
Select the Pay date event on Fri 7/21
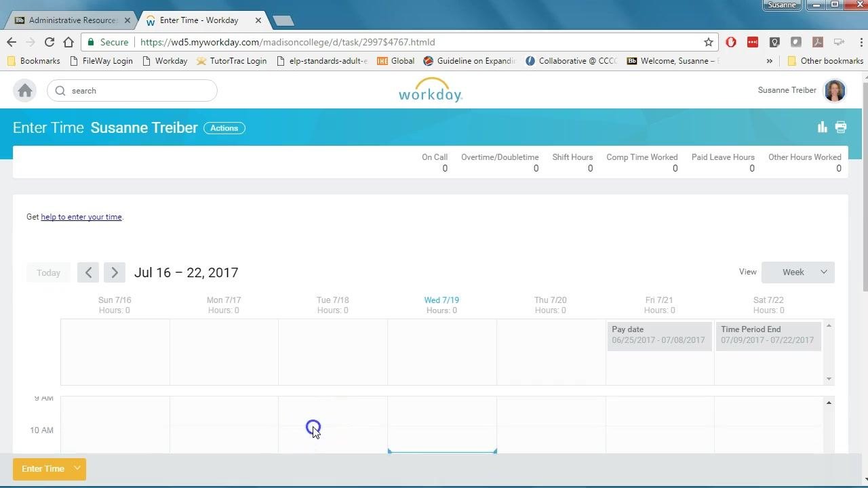click(659, 335)
